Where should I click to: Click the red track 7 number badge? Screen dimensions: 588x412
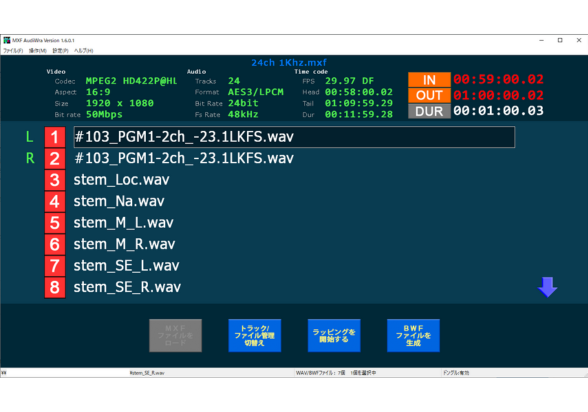coord(55,266)
